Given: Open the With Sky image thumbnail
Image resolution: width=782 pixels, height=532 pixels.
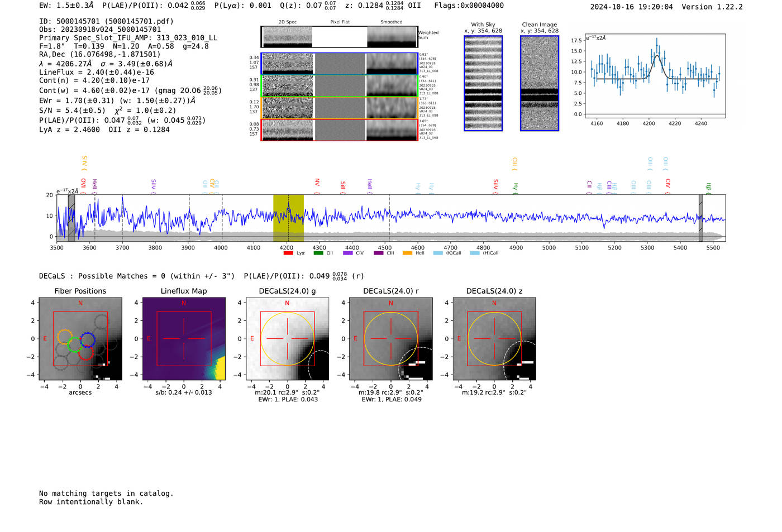Looking at the screenshot, I should point(483,83).
